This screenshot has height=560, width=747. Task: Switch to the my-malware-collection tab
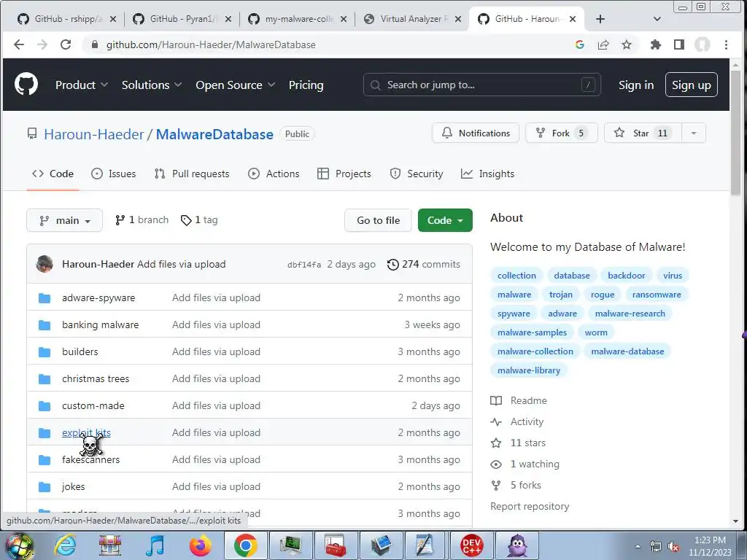click(298, 19)
